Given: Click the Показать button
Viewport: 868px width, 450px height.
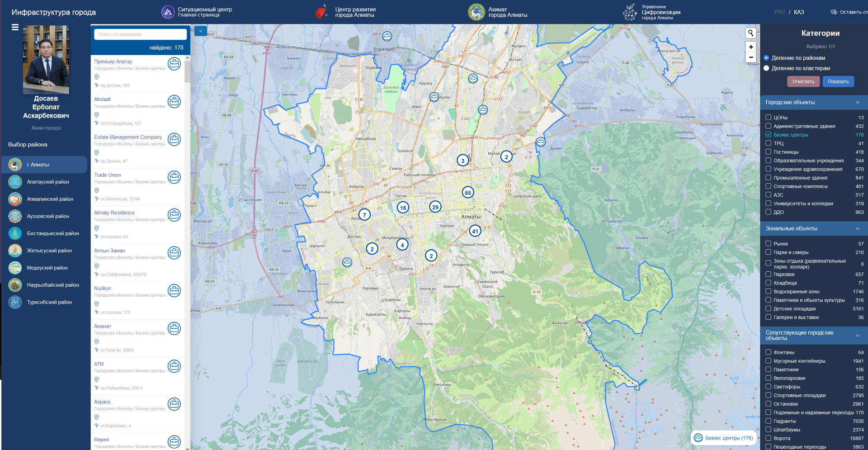Looking at the screenshot, I should [x=838, y=81].
